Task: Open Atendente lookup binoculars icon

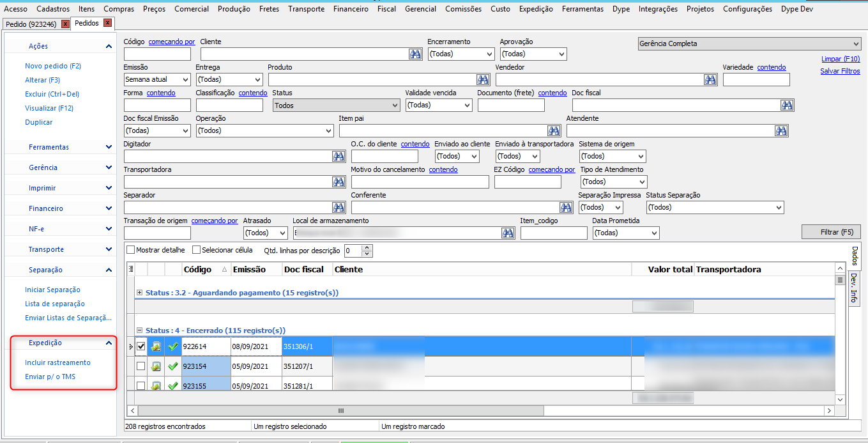Action: [781, 131]
